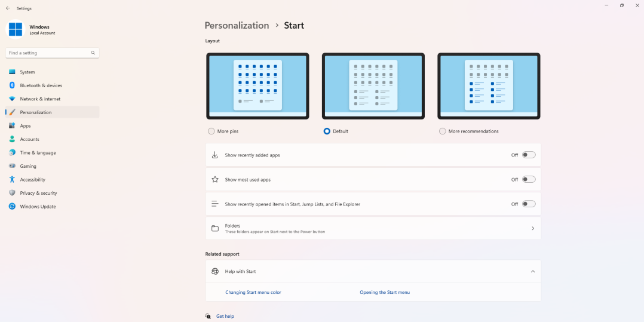Click the Gaming controller icon

[12, 166]
